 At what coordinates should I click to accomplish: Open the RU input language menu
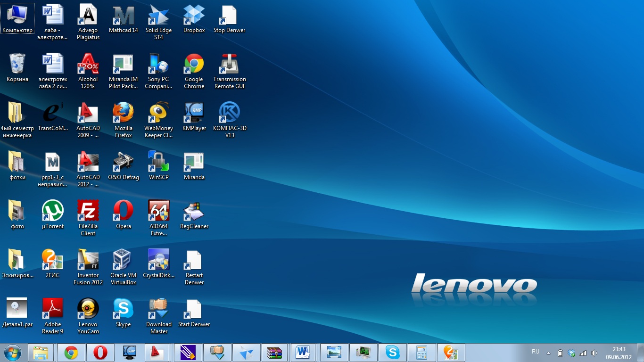536,352
